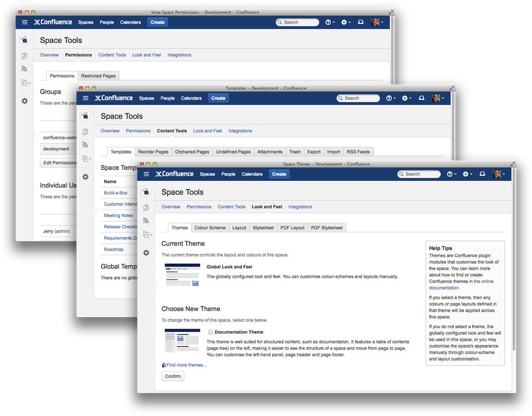Open Spaces menu in Space Theme window
Viewport: 532px width, 416px height.
[x=207, y=174]
